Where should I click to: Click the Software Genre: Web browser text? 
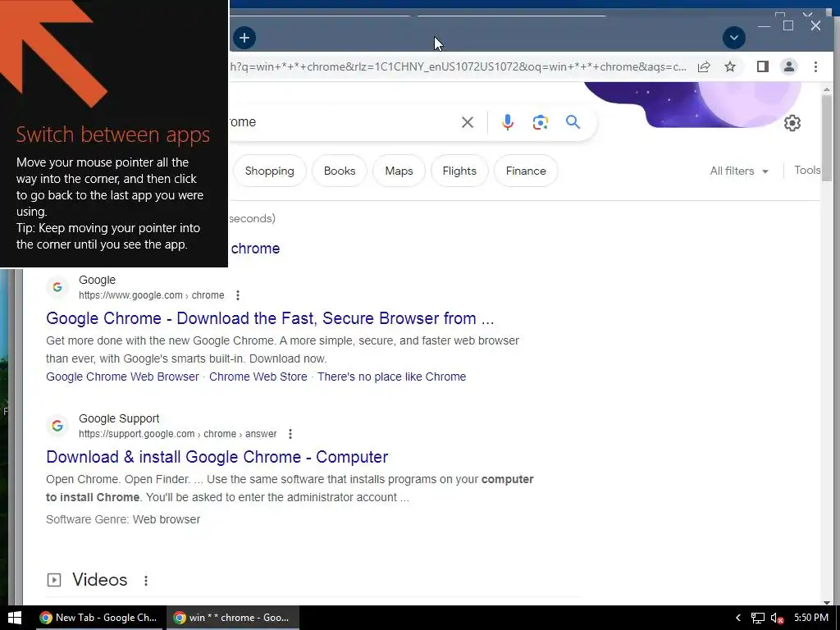(x=123, y=519)
